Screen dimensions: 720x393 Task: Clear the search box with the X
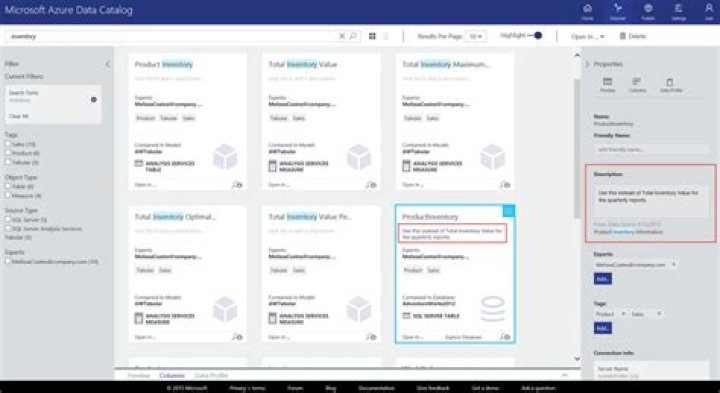tap(342, 36)
